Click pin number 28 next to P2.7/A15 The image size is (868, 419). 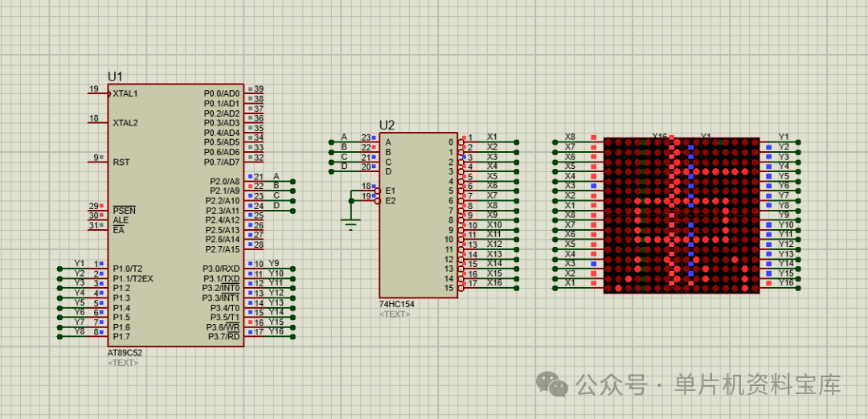point(259,244)
